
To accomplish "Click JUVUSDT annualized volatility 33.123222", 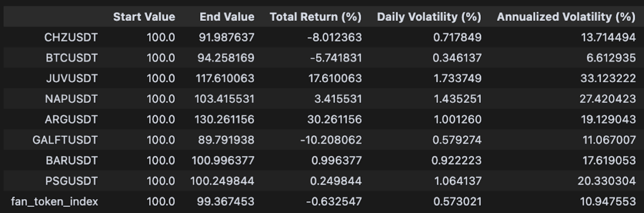I will point(608,78).
